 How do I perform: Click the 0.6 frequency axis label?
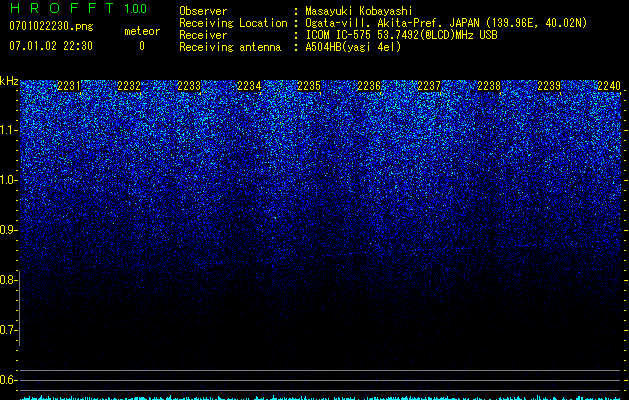tap(7, 380)
